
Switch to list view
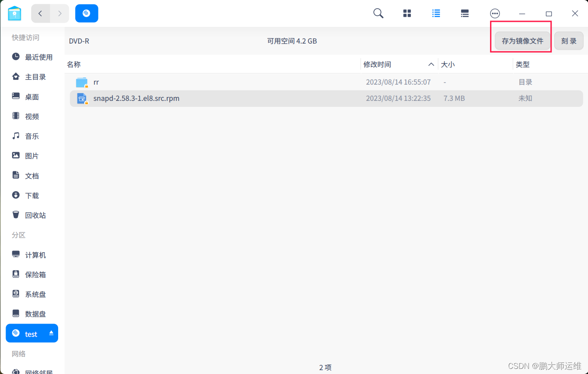pos(436,13)
